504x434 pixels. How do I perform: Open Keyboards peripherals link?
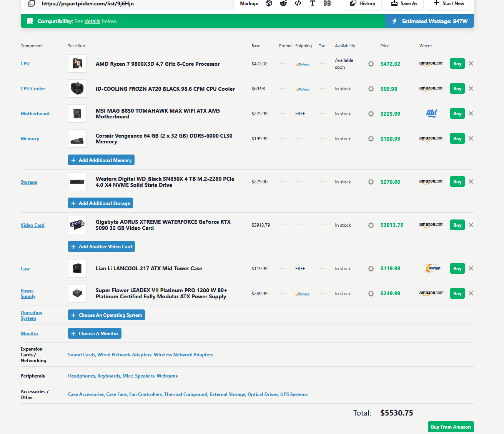(x=109, y=376)
